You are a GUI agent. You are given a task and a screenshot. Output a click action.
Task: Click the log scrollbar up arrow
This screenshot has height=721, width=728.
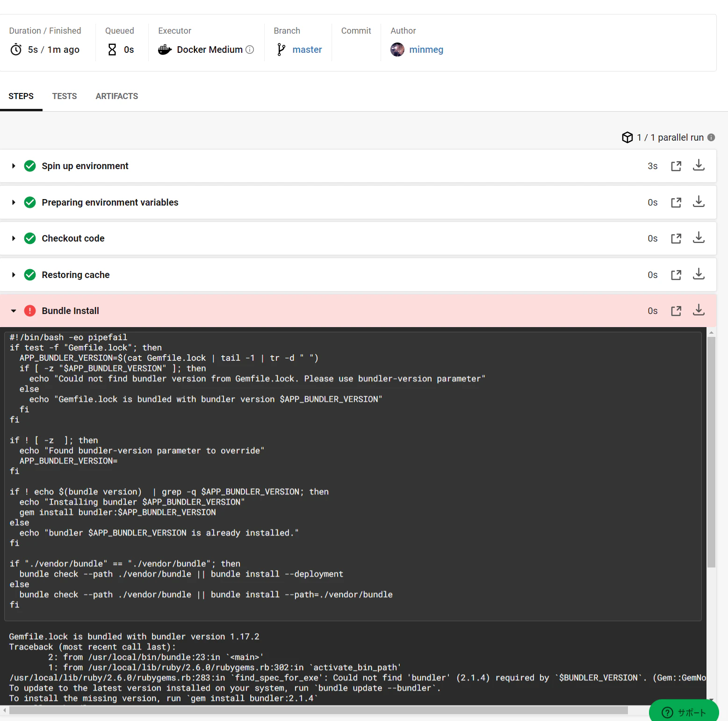tap(711, 333)
